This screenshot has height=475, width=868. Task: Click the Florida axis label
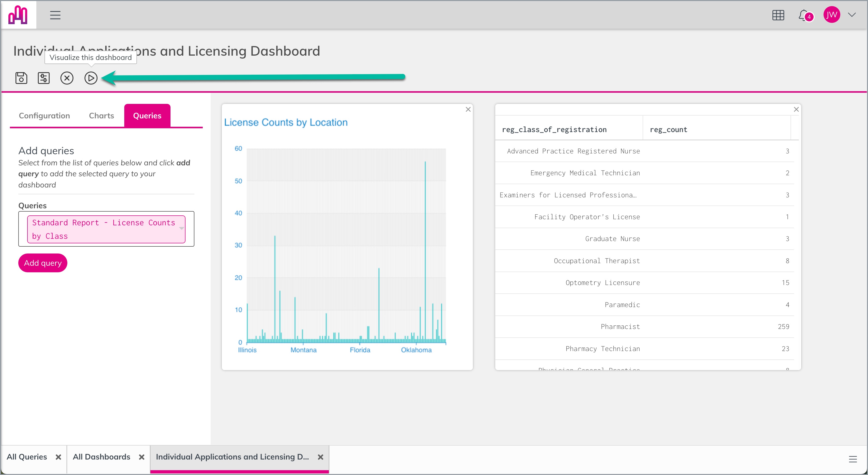[360, 350]
